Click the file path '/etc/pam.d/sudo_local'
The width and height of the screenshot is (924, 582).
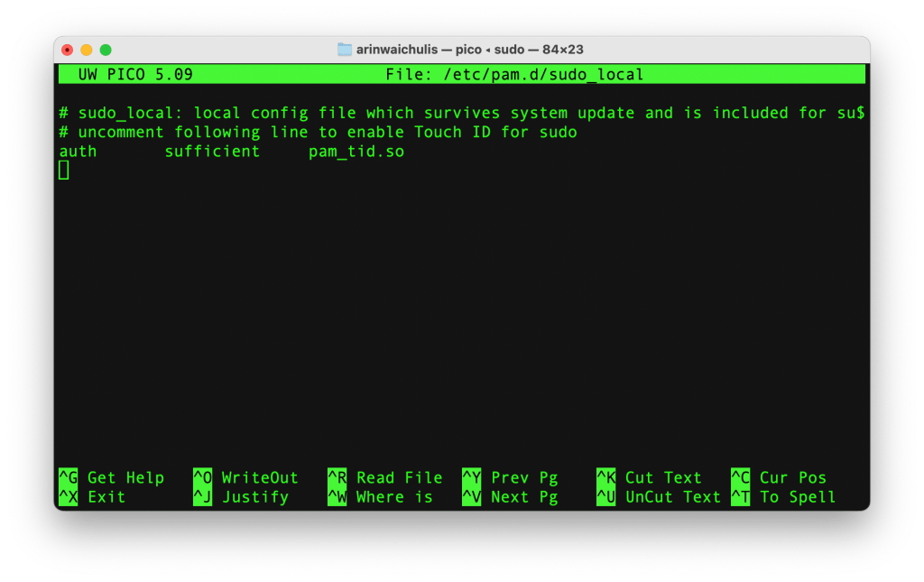click(x=543, y=74)
